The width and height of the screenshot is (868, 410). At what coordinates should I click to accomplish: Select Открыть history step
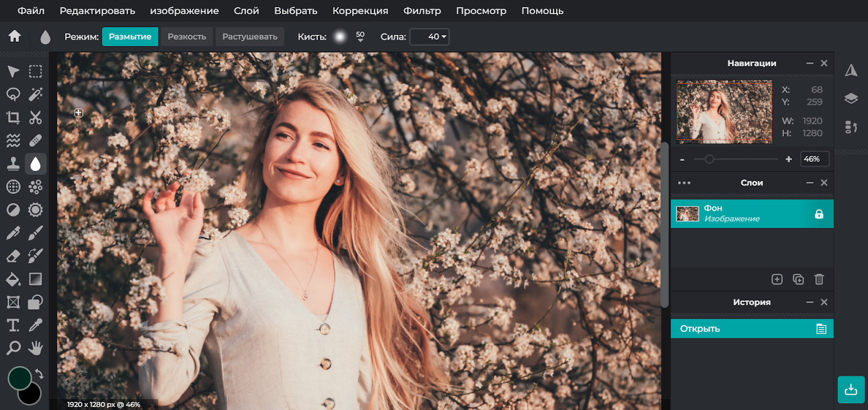point(752,329)
